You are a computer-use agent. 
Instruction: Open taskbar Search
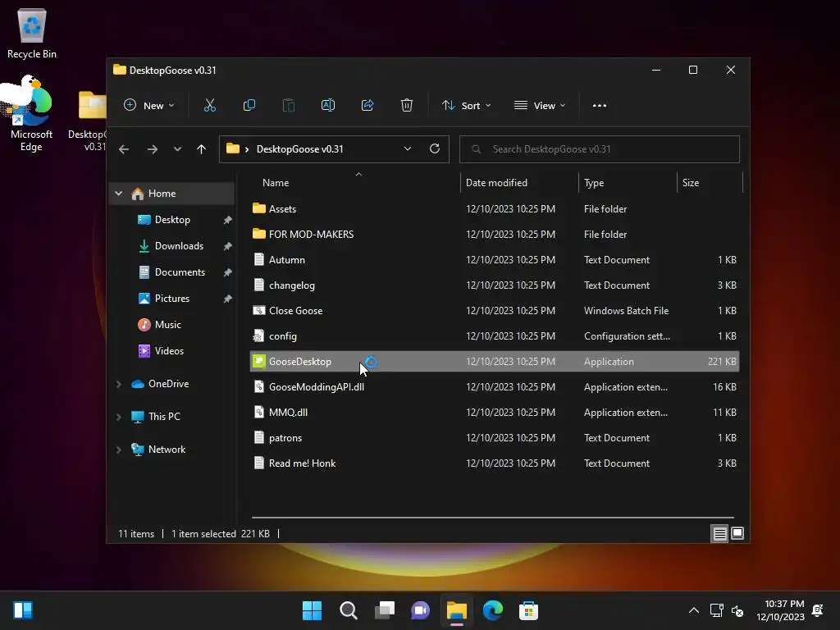(348, 610)
